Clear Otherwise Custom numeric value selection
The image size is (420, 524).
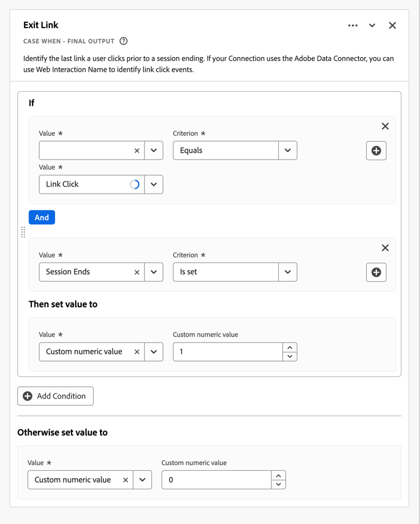pyautogui.click(x=125, y=480)
